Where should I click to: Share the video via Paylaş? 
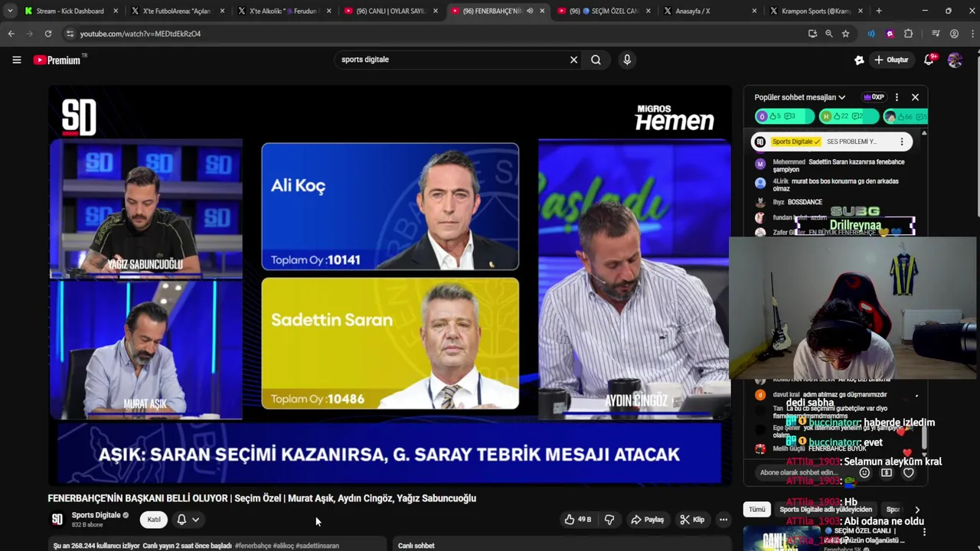coord(647,520)
